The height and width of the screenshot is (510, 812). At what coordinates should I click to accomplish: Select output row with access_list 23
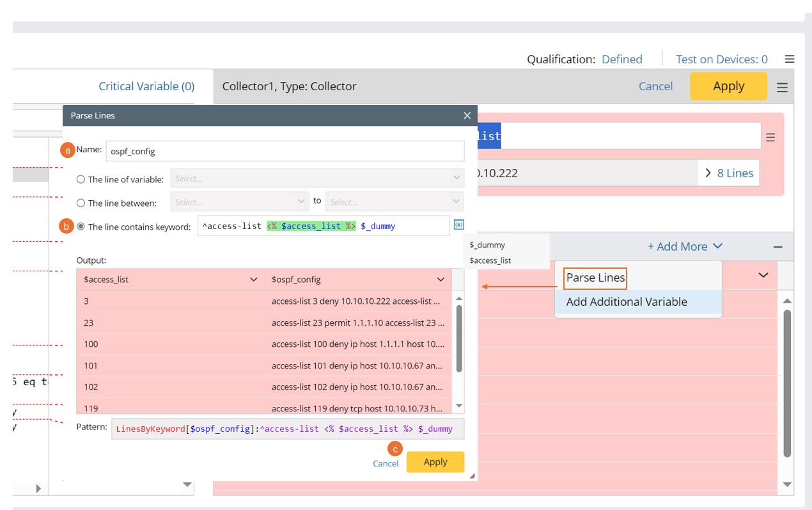click(264, 323)
